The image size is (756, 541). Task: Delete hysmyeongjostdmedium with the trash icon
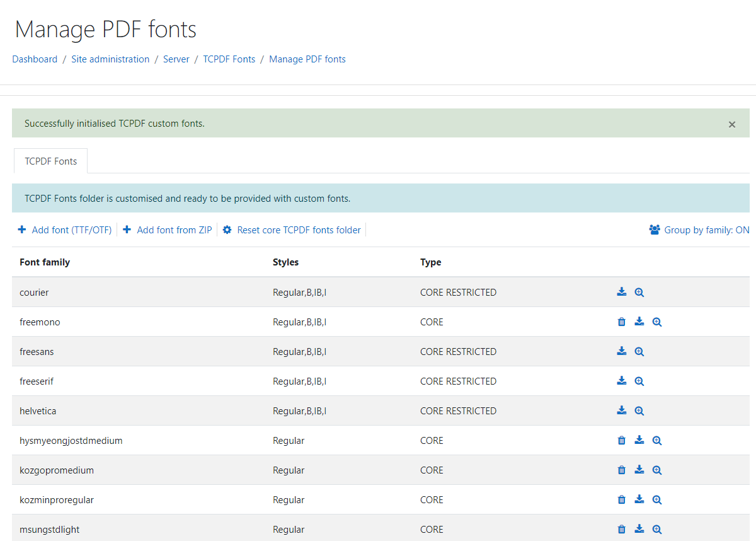pos(622,440)
